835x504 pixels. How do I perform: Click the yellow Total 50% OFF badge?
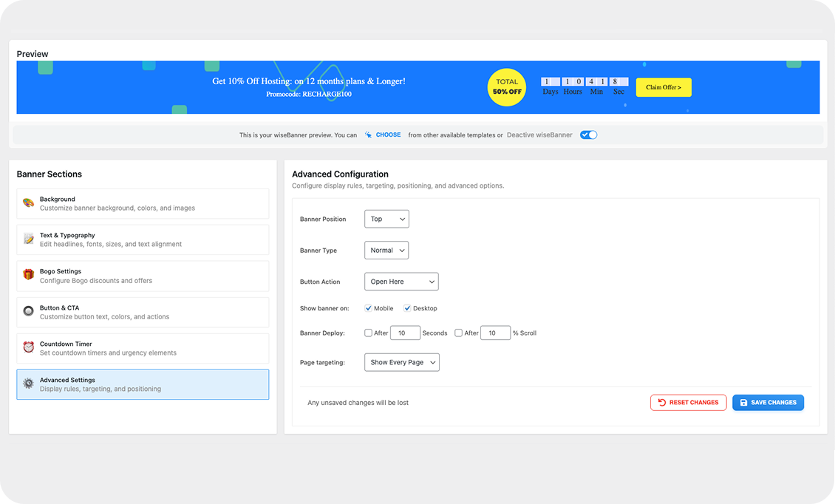(x=507, y=87)
